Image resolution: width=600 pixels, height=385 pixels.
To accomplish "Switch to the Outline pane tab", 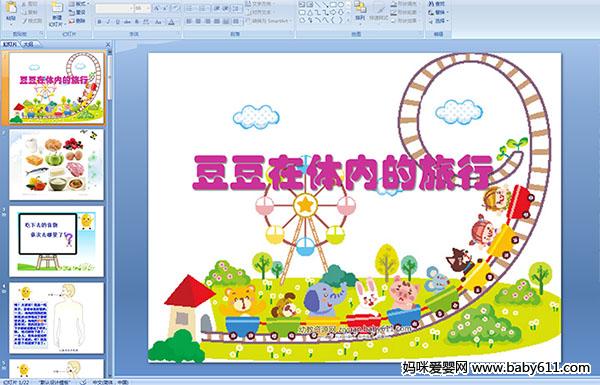I will pos(28,44).
